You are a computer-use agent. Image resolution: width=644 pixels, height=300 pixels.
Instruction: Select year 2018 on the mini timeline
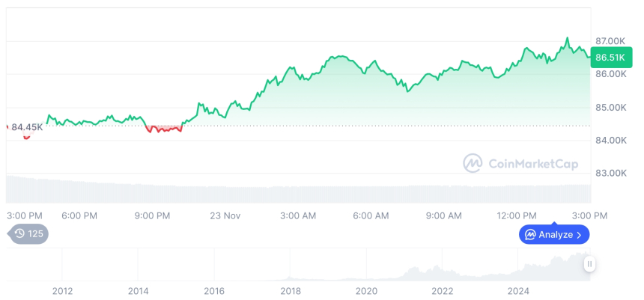pos(291,291)
